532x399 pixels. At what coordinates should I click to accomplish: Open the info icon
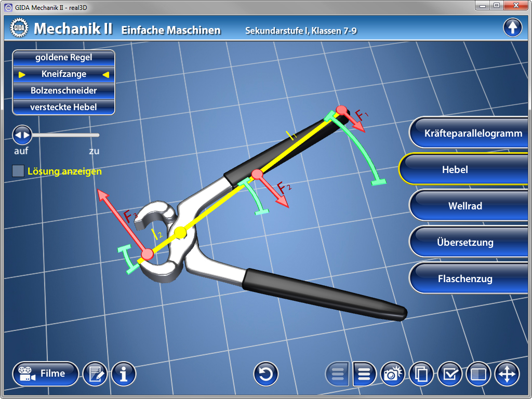(x=124, y=374)
